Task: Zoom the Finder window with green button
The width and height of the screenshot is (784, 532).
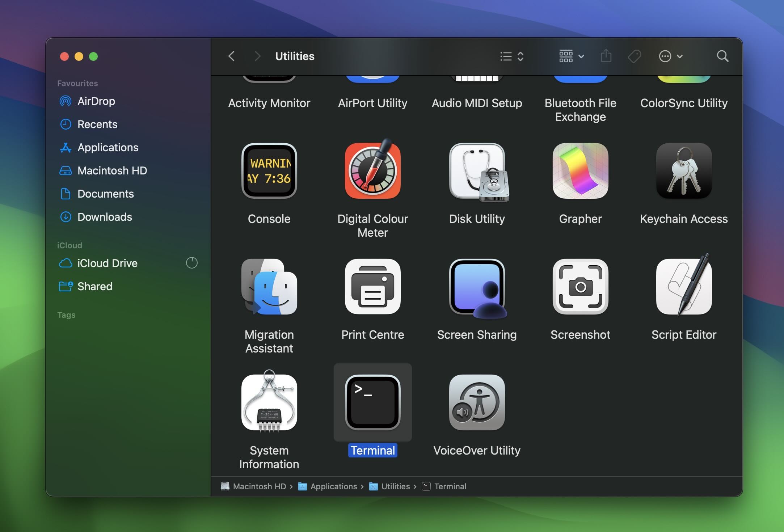Action: [93, 56]
